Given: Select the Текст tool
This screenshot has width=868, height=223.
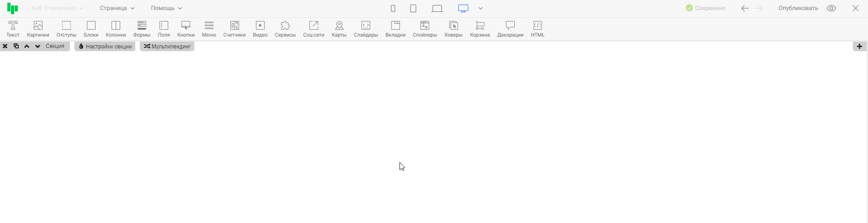Looking at the screenshot, I should (13, 29).
